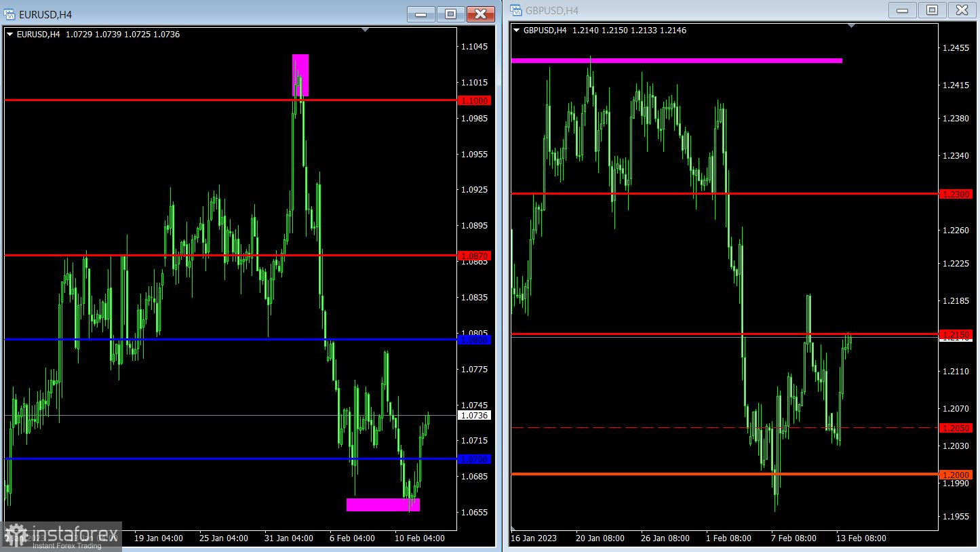The width and height of the screenshot is (980, 552).
Task: Click the red 1.0870 level price label
Action: point(475,256)
